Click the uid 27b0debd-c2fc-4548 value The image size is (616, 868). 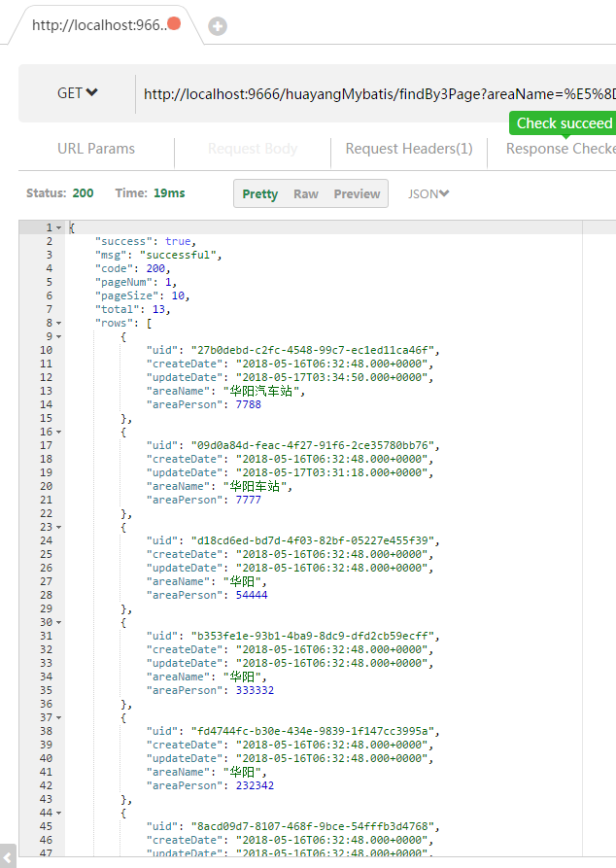(x=313, y=351)
